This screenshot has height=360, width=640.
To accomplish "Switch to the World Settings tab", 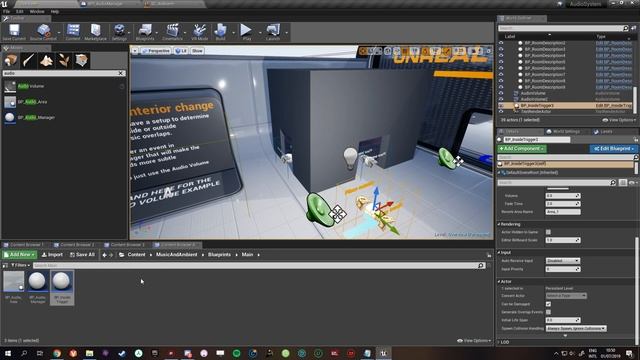I will click(563, 131).
